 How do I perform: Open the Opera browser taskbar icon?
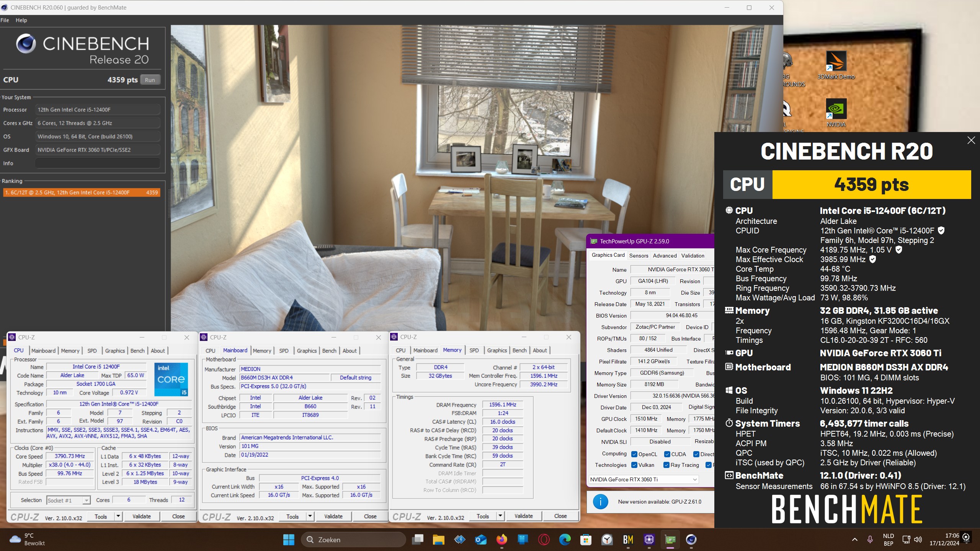pyautogui.click(x=544, y=540)
